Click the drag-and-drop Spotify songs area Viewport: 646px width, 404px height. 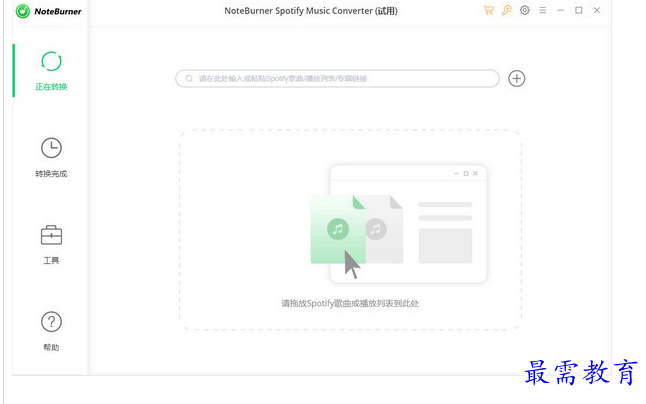[350, 230]
